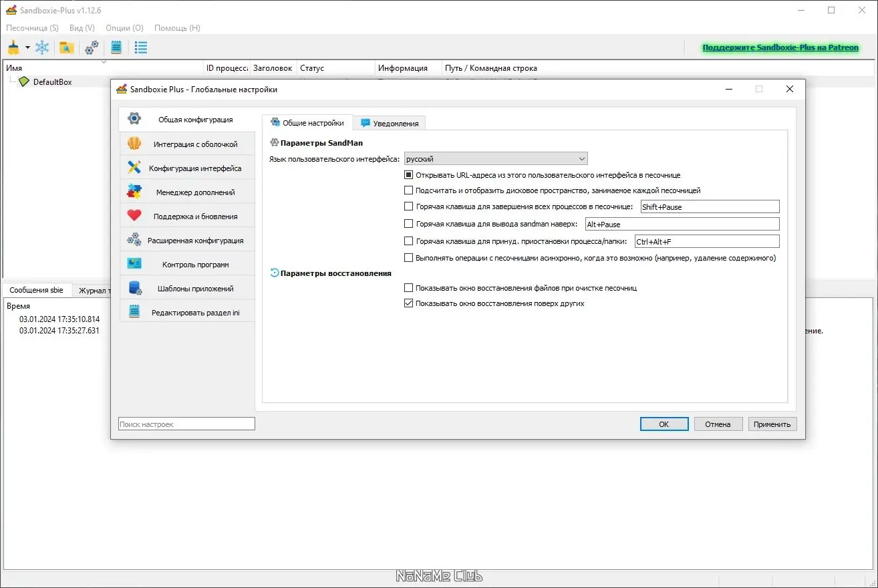Enable Выполнять операции с песочницами асинхронно checkbox
This screenshot has width=878, height=588.
tap(409, 258)
